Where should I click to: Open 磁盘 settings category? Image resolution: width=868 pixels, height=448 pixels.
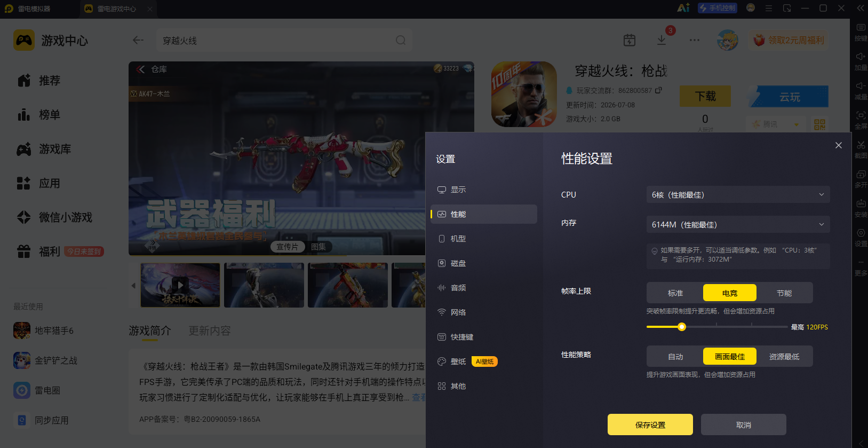coord(484,263)
